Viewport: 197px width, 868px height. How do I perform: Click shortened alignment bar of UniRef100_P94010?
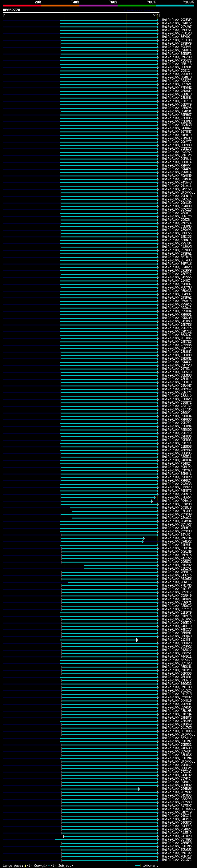pos(107,501)
